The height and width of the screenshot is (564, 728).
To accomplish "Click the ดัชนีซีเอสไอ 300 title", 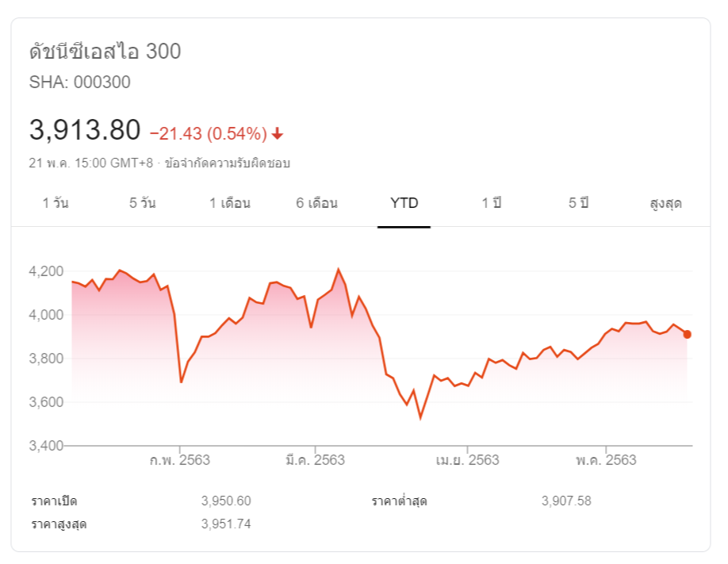I will [105, 52].
